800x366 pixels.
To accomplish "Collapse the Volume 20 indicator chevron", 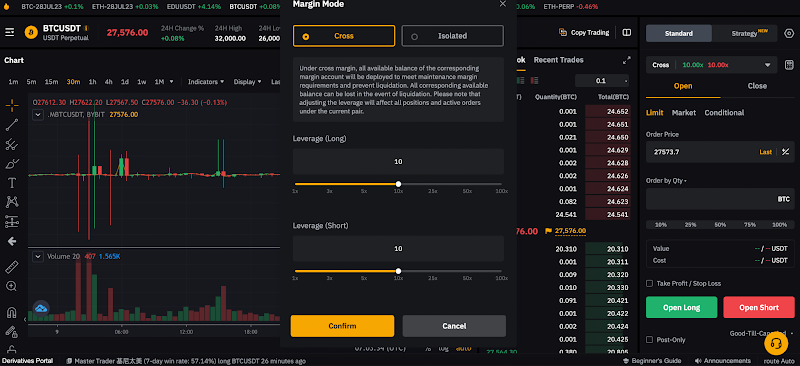I will coord(38,256).
